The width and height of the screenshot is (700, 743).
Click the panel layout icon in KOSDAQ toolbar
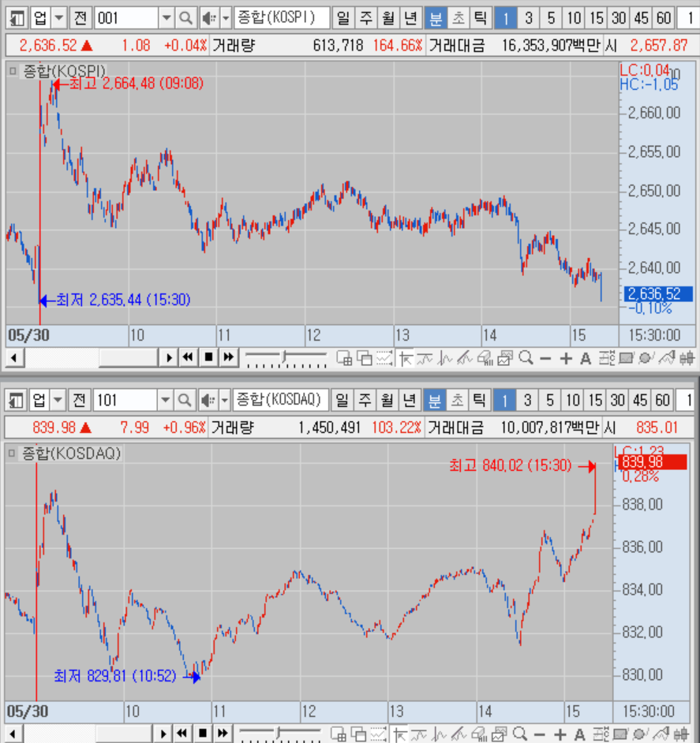[x=16, y=401]
